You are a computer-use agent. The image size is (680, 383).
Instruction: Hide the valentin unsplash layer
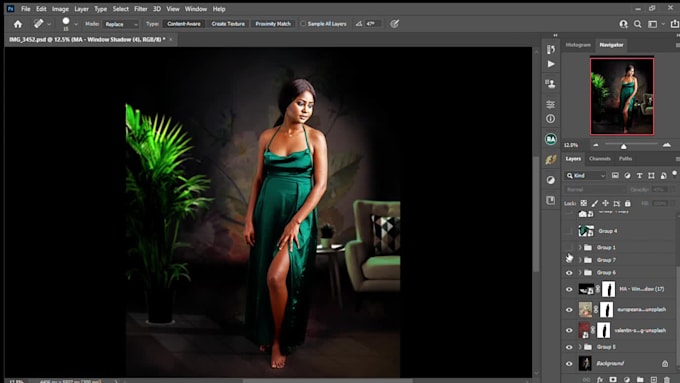click(x=569, y=331)
